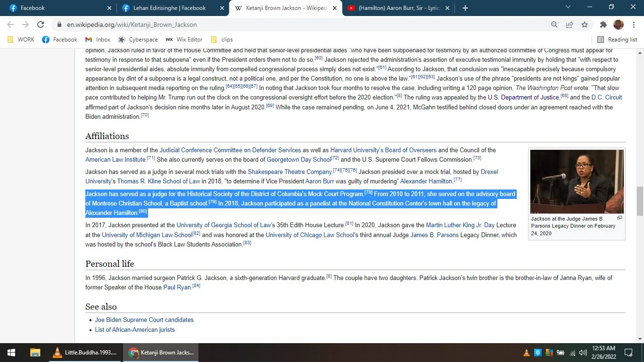
Task: Open the Windows Start menu
Action: coord(11,353)
